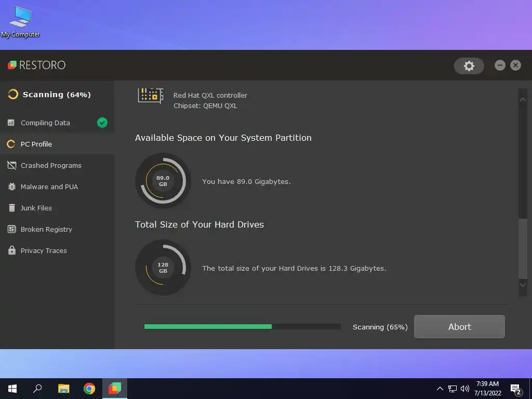Open Restoro settings gear

pyautogui.click(x=469, y=66)
